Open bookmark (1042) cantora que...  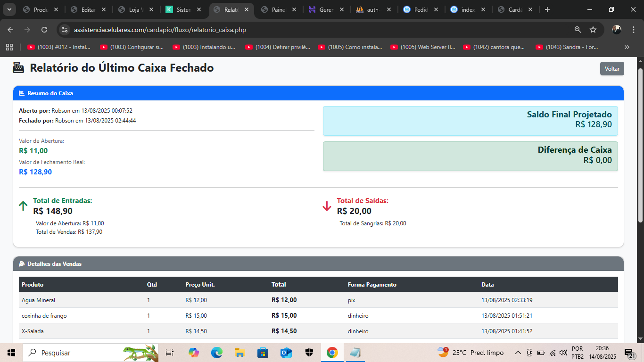(495, 47)
